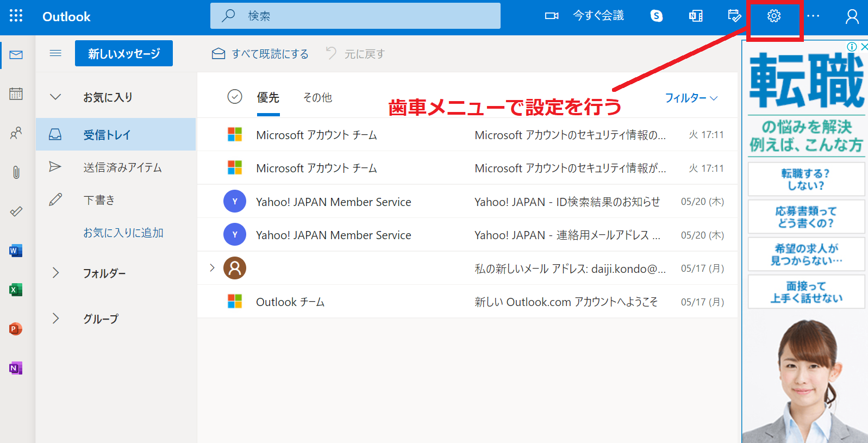Open the 送信済みアイテム folder

[116, 167]
